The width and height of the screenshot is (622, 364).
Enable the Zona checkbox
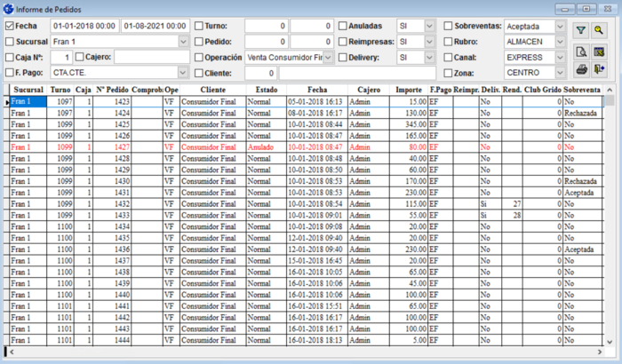tap(448, 73)
